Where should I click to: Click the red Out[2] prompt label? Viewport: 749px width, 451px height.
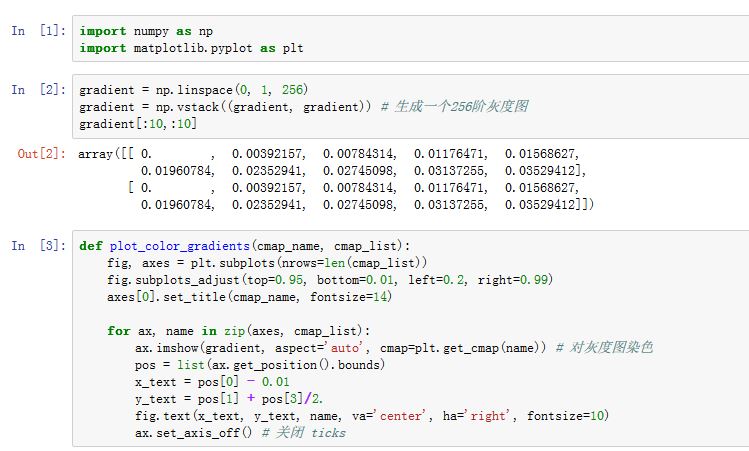coord(40,155)
